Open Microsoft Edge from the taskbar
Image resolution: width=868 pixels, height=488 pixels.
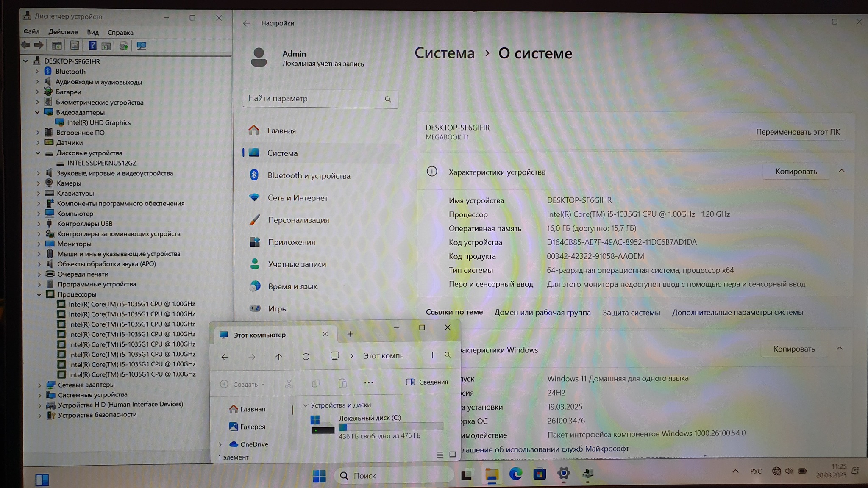click(x=515, y=474)
